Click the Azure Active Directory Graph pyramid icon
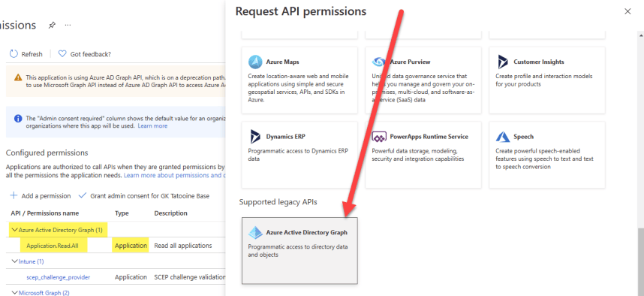The height and width of the screenshot is (296, 644). pos(255,233)
